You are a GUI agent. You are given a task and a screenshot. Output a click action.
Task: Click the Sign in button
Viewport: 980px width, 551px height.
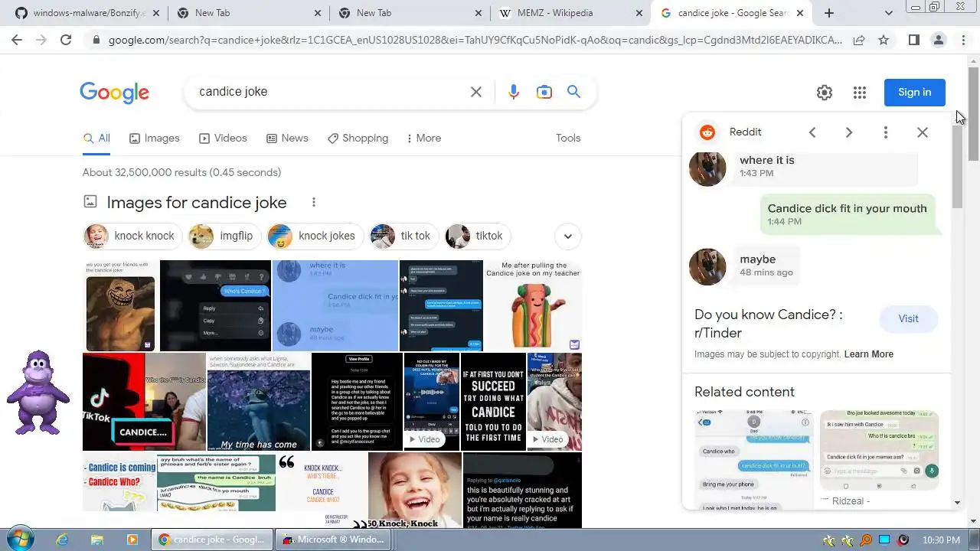(914, 93)
